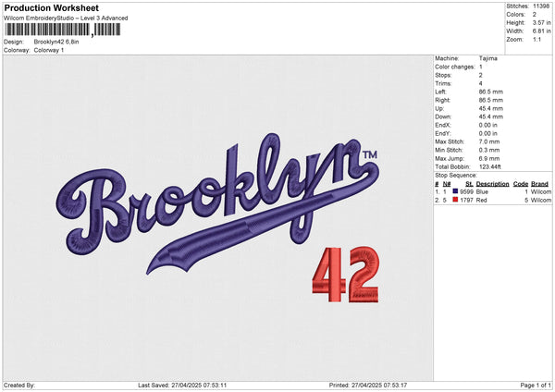Click the barcode at the top left
This screenshot has width=555, height=392.
click(x=62, y=30)
